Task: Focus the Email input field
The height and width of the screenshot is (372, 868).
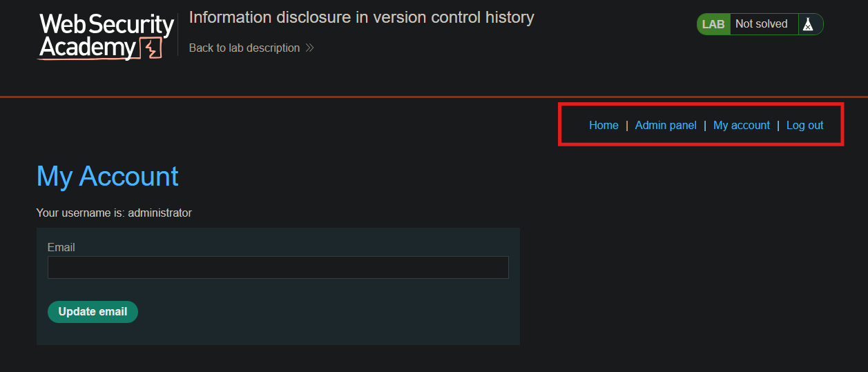Action: pyautogui.click(x=278, y=268)
